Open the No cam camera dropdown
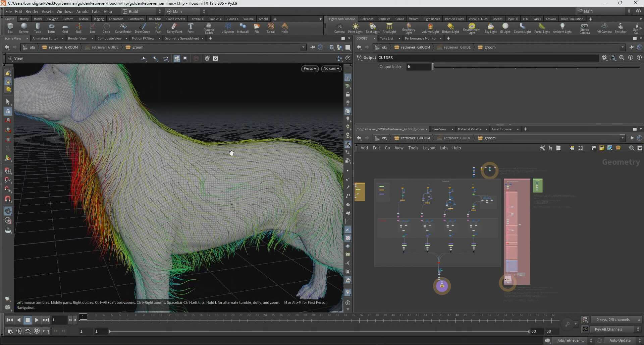Image resolution: width=644 pixels, height=345 pixels. tap(331, 69)
